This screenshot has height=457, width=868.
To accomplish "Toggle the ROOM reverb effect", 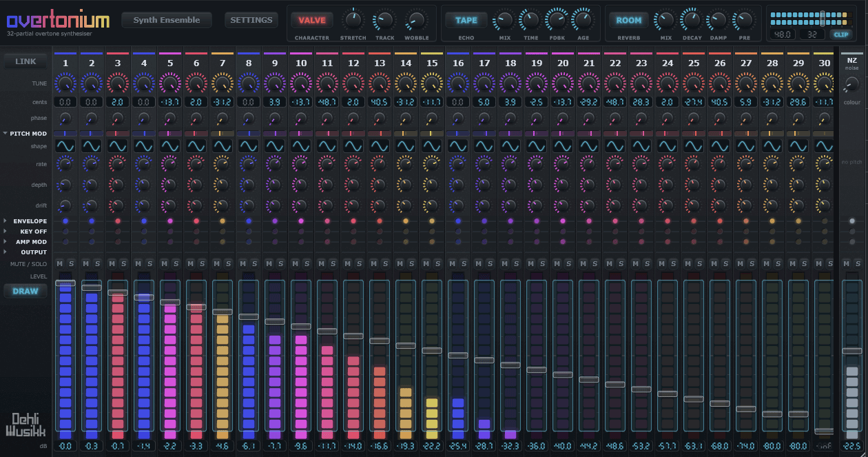I will (x=628, y=20).
